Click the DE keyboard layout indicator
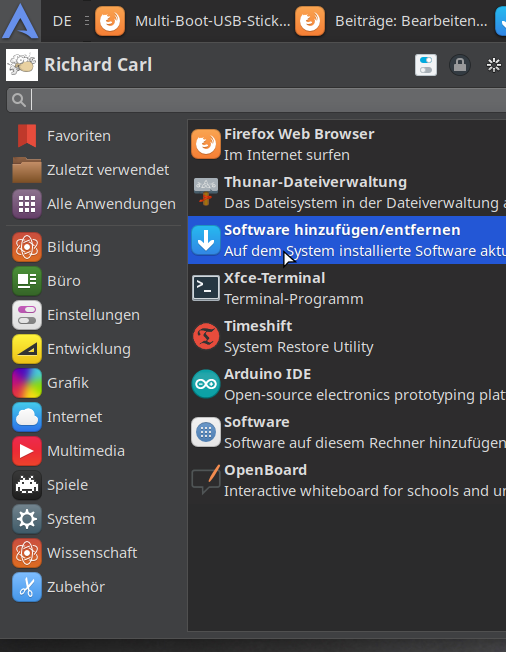This screenshot has width=506, height=652. 62,21
